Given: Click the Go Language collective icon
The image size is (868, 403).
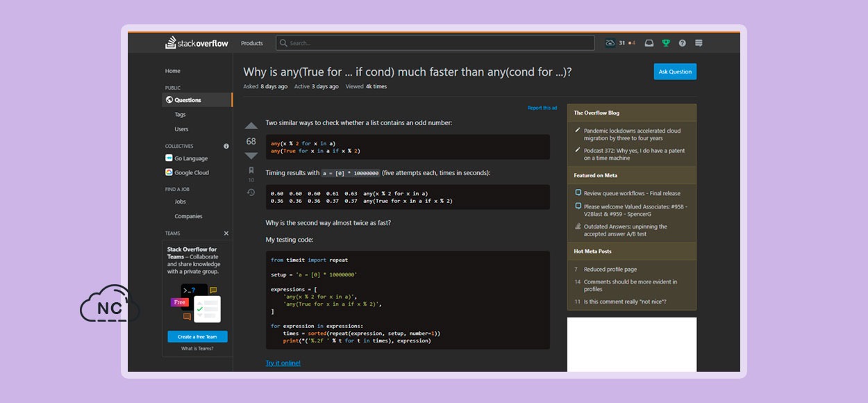Looking at the screenshot, I should [169, 158].
